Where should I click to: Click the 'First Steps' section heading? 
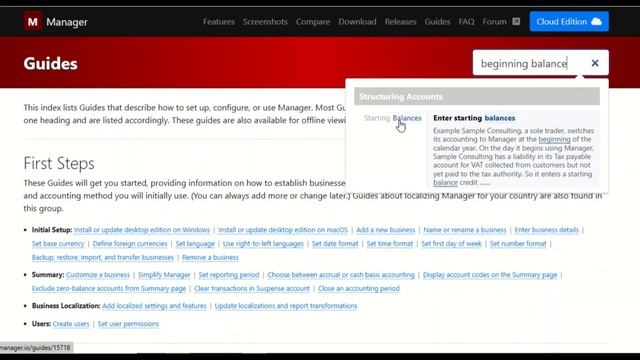click(59, 163)
